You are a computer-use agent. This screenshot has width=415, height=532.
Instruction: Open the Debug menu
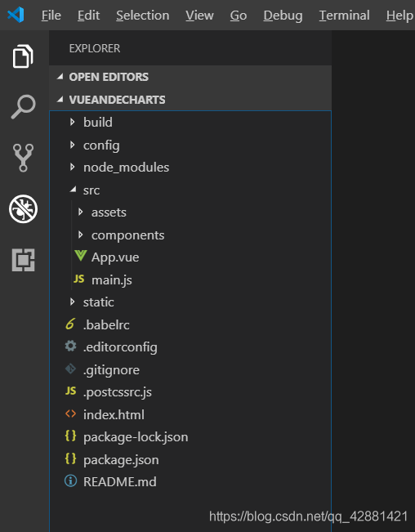[x=283, y=16]
